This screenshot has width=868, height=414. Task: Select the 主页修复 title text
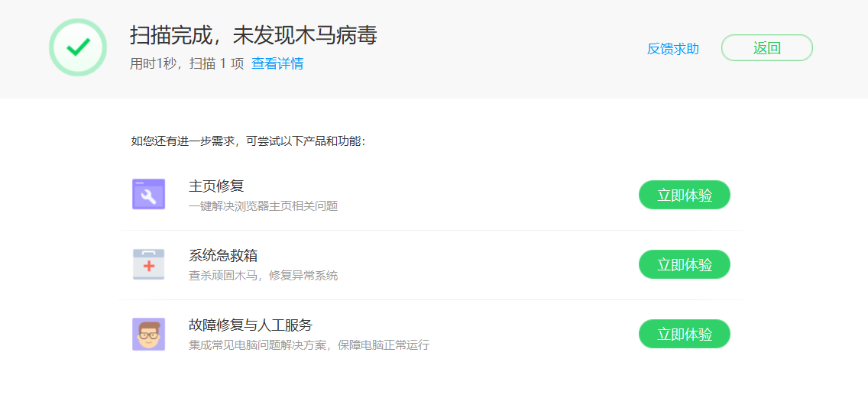point(216,186)
